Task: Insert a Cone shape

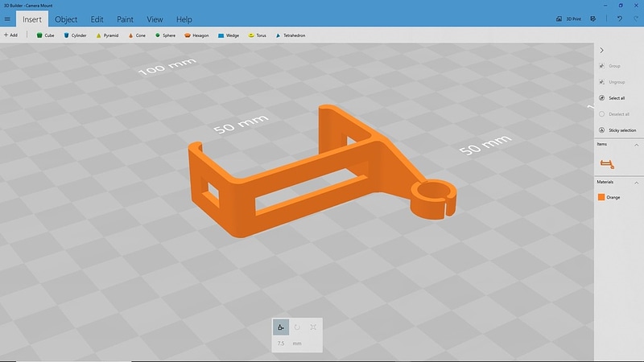Action: (x=137, y=35)
